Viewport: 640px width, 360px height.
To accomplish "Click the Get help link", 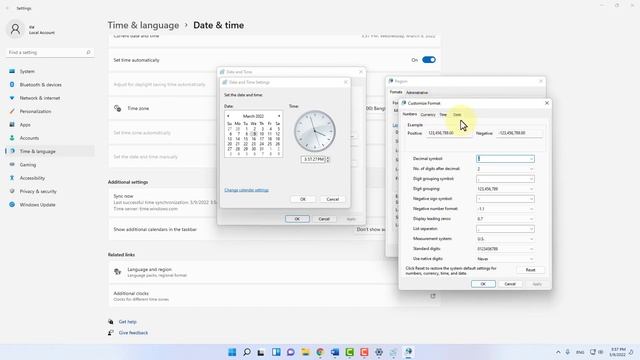I will tap(128, 322).
